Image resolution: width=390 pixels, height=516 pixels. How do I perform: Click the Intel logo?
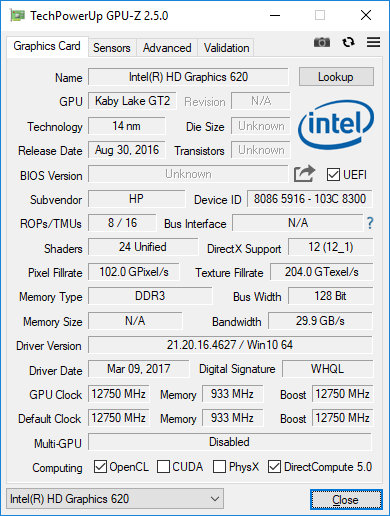tap(336, 125)
